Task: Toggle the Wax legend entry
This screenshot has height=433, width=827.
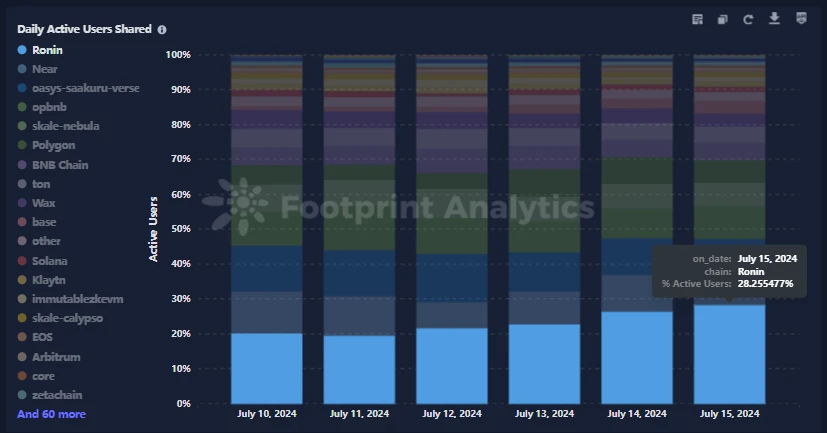Action: [36, 203]
